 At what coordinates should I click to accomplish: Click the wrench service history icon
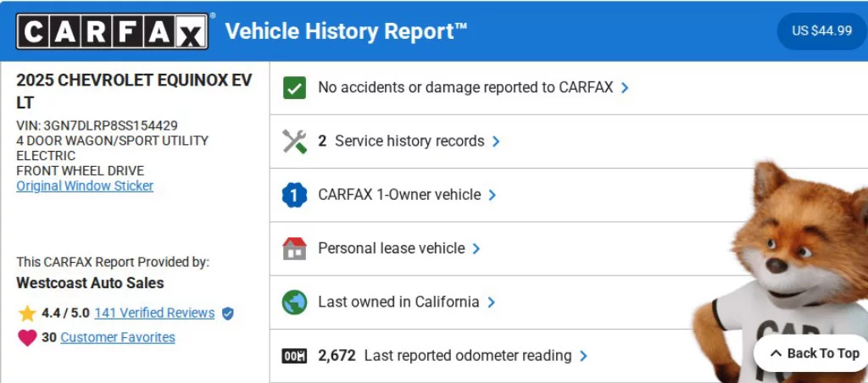294,142
